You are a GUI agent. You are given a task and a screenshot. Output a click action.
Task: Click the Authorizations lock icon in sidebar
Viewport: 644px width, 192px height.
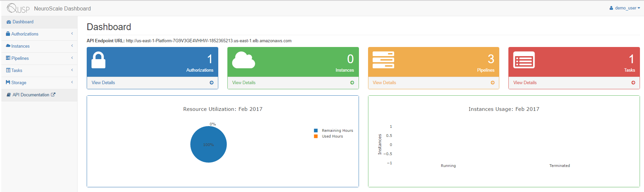click(8, 34)
